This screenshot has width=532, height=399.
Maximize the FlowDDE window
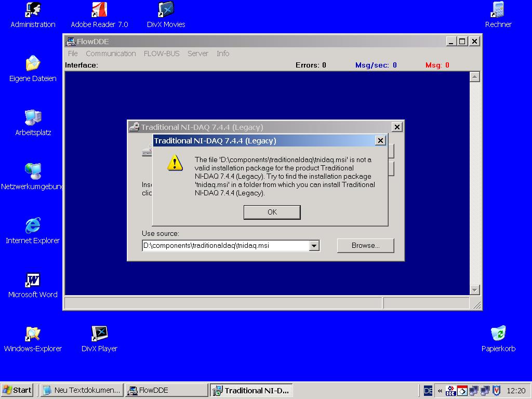pos(462,42)
